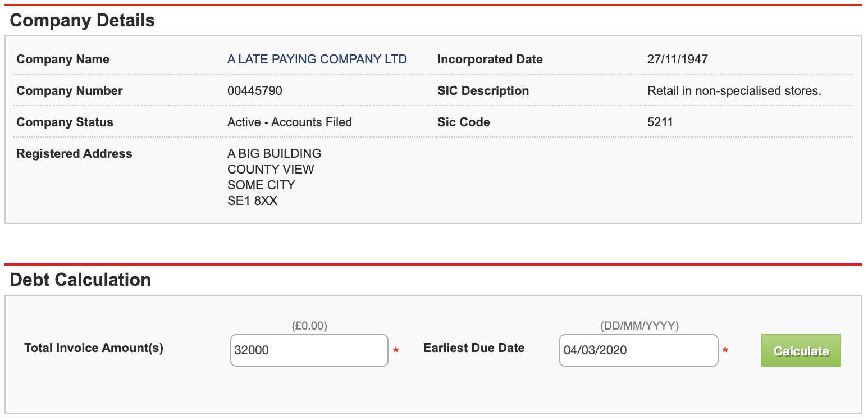
Task: Click the SIC Description label
Action: 483,91
